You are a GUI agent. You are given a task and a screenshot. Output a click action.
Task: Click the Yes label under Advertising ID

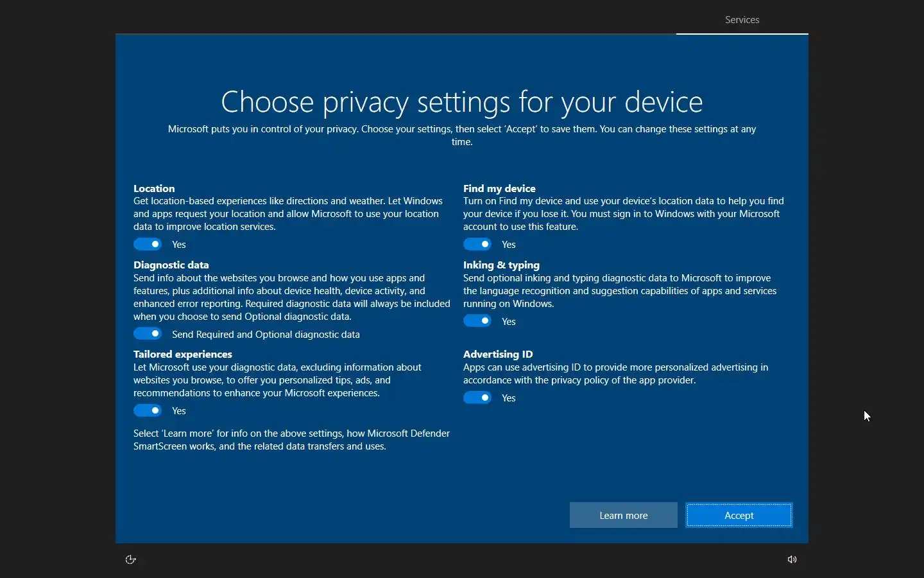509,398
